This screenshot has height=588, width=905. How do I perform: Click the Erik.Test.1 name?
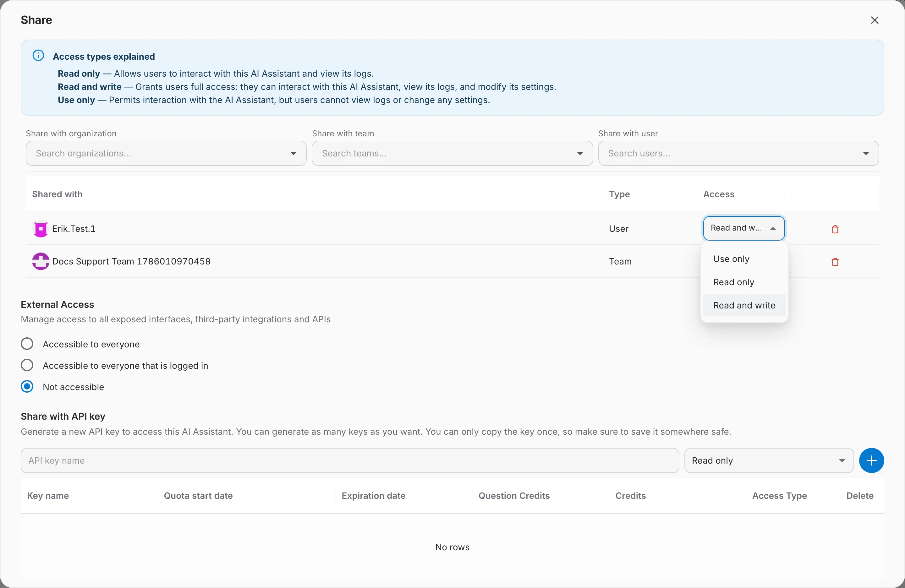click(x=74, y=229)
